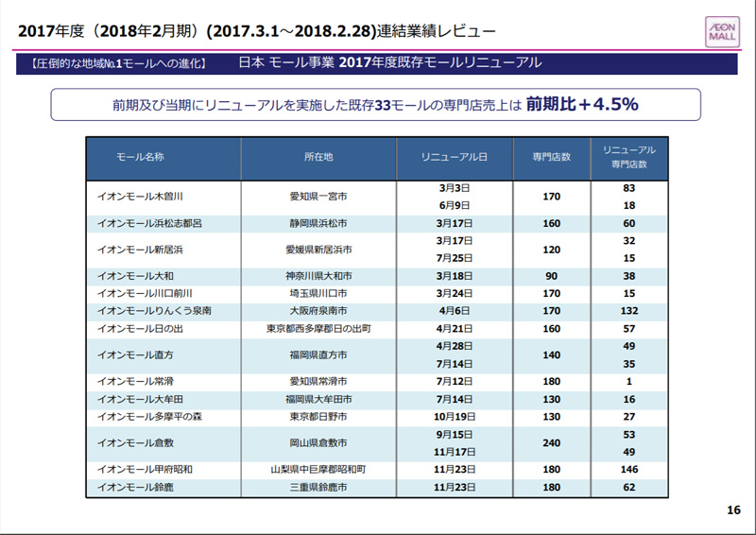Select the 静岡県浜松市 location cell
The height and width of the screenshot is (535, 756).
click(x=318, y=223)
